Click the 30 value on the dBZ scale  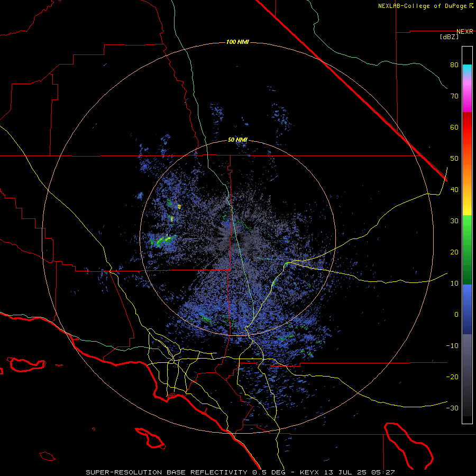click(x=454, y=221)
